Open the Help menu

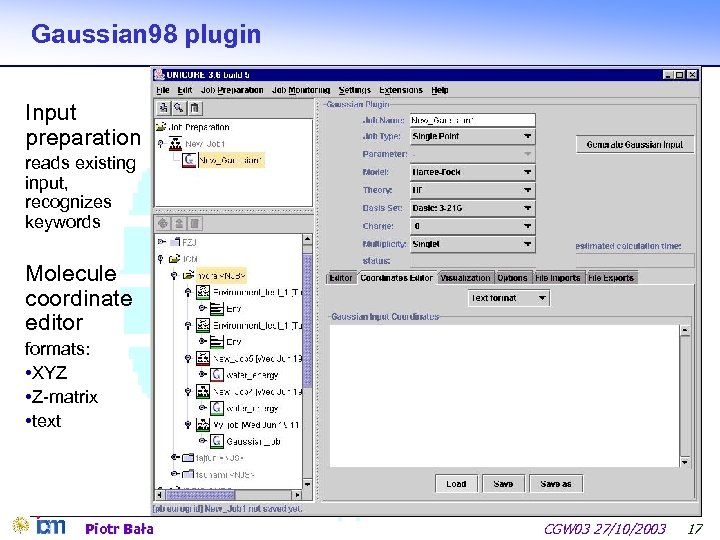(x=439, y=90)
